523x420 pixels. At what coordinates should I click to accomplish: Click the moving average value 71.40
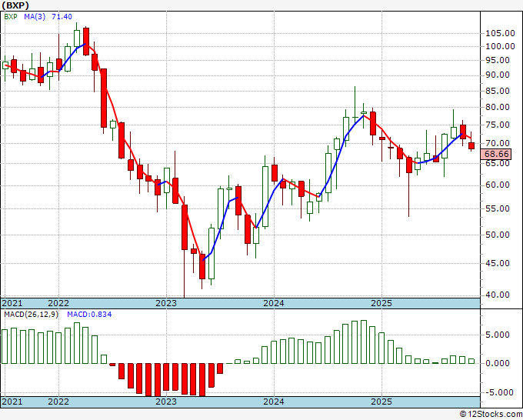click(x=62, y=17)
